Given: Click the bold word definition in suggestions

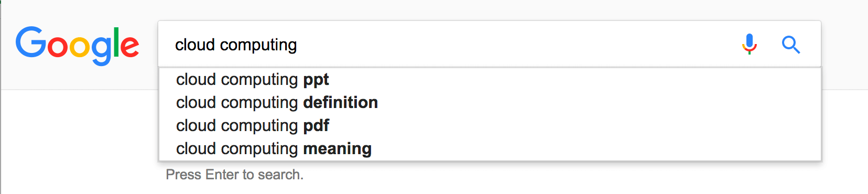Looking at the screenshot, I should coord(341,102).
